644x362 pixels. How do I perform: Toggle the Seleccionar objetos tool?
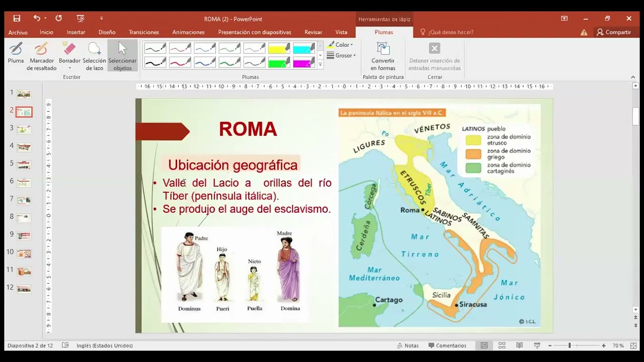[122, 56]
